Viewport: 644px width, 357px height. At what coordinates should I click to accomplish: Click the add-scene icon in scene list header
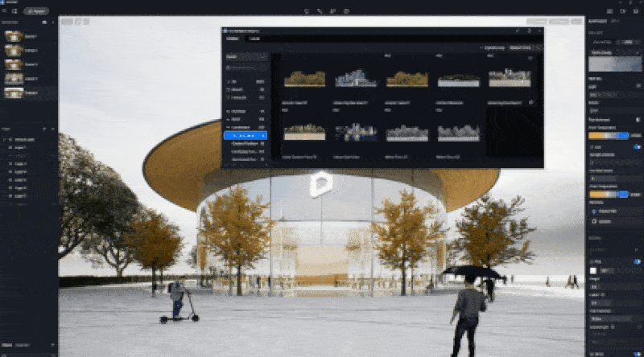point(44,23)
